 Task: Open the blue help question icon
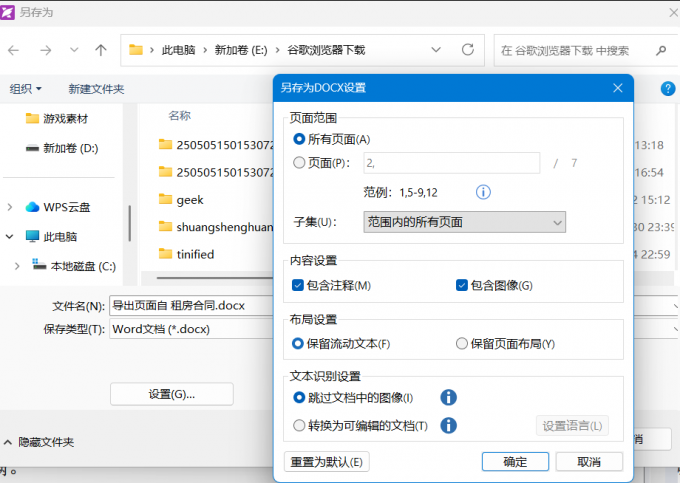pyautogui.click(x=668, y=89)
